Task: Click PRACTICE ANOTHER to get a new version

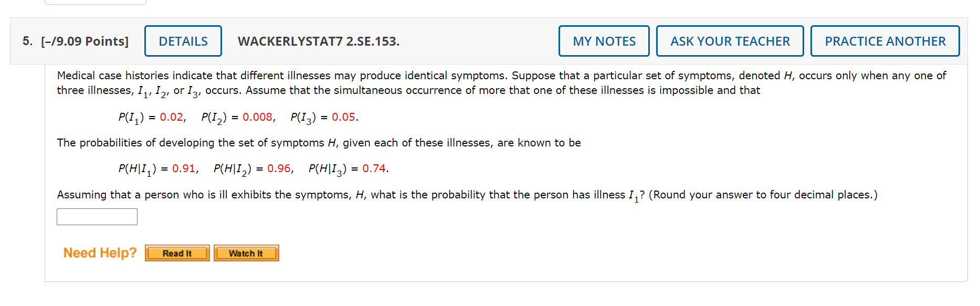Action: coord(885,41)
